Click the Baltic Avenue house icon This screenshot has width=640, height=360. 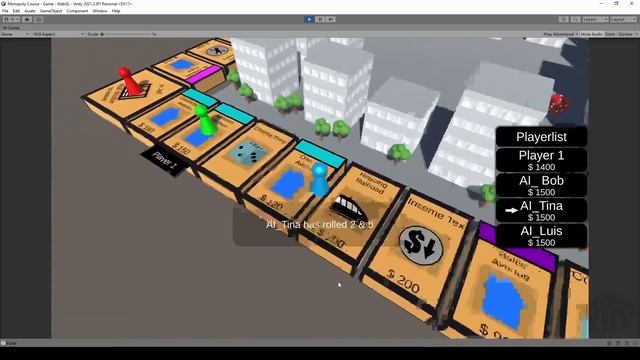coord(504,302)
